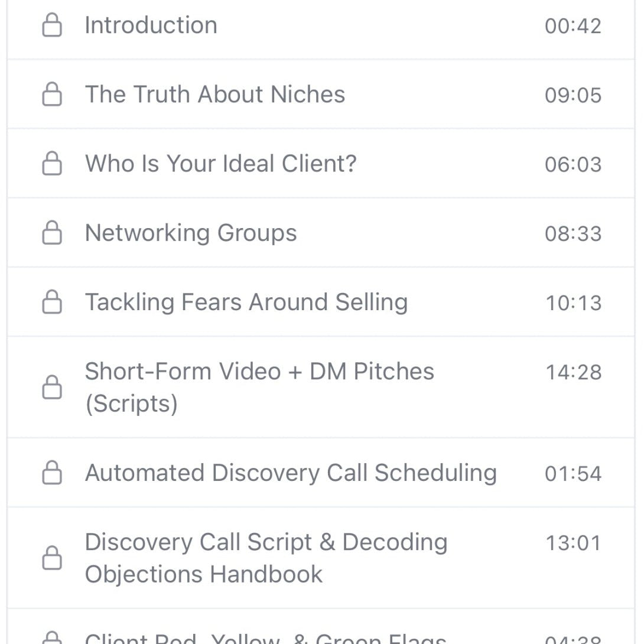
Task: Select the Who Is Your Ideal Client? lesson
Action: click(x=220, y=163)
